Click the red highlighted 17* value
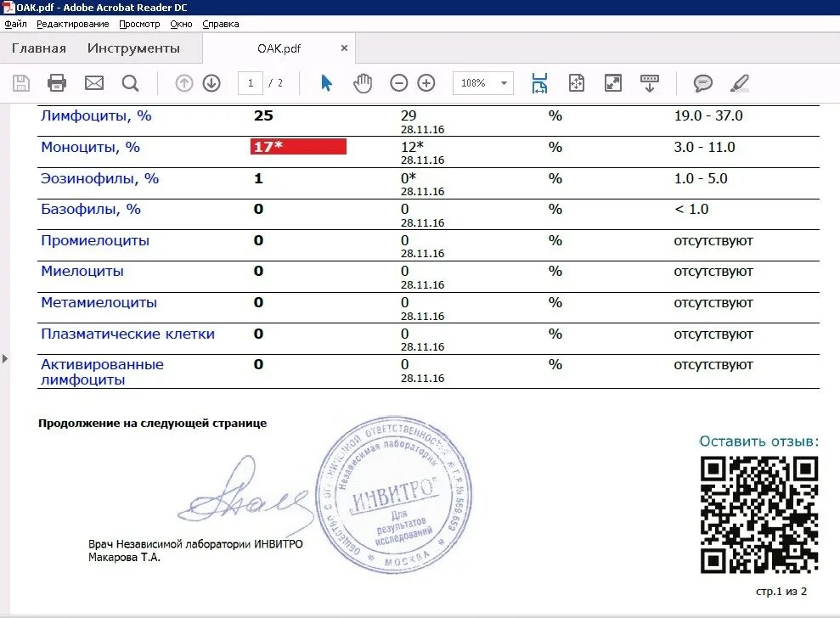 (298, 146)
